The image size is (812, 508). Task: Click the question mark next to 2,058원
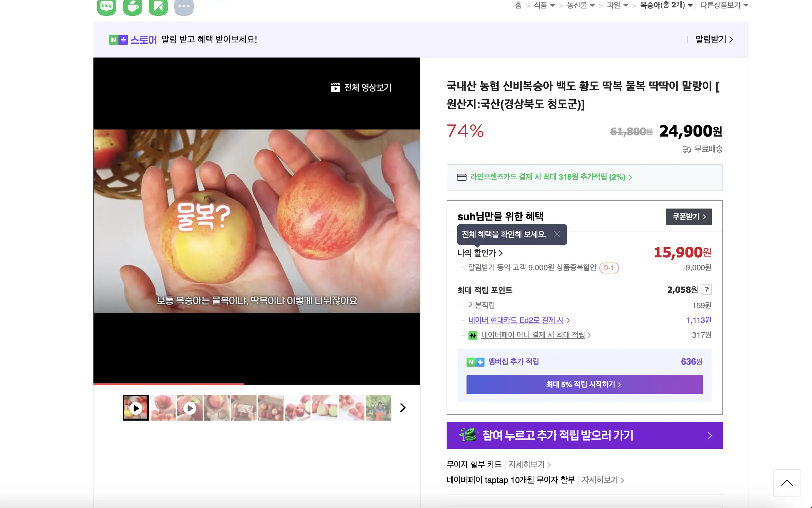pos(707,290)
